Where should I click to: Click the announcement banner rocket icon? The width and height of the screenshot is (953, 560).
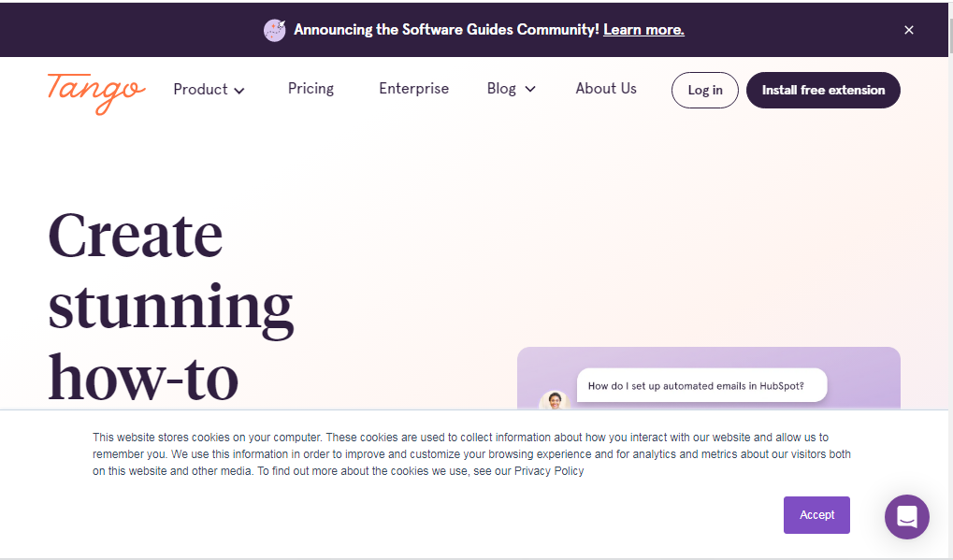274,30
